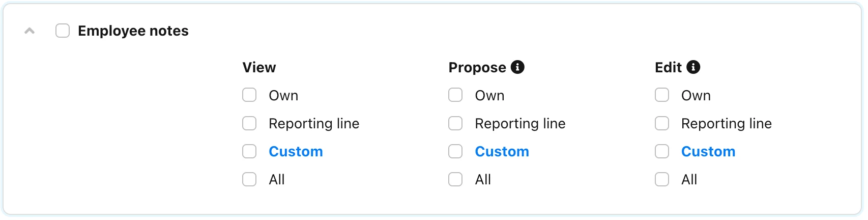868x220 pixels.
Task: Check the Custom box under Edit
Action: [x=662, y=151]
